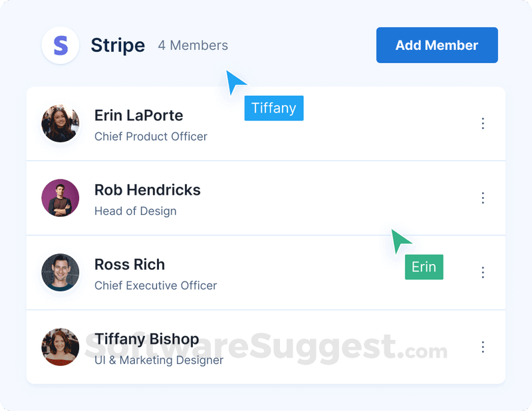The width and height of the screenshot is (532, 411).
Task: Select the Head of Design role text
Action: click(x=136, y=211)
